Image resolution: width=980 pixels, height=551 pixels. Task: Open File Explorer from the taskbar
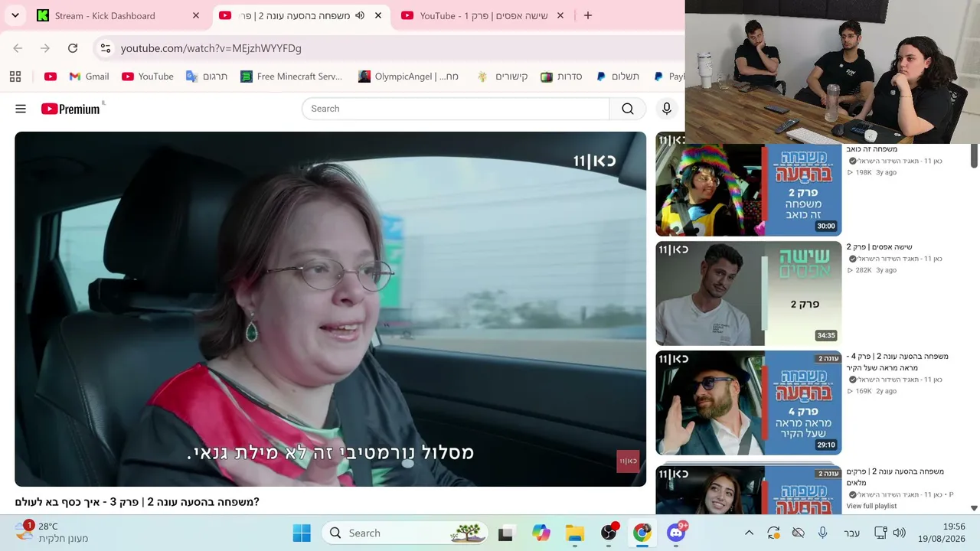click(x=575, y=533)
